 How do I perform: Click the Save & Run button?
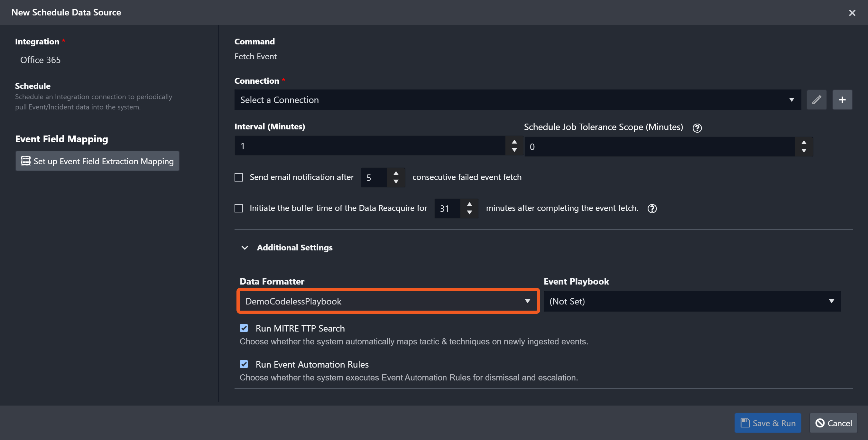coord(768,423)
